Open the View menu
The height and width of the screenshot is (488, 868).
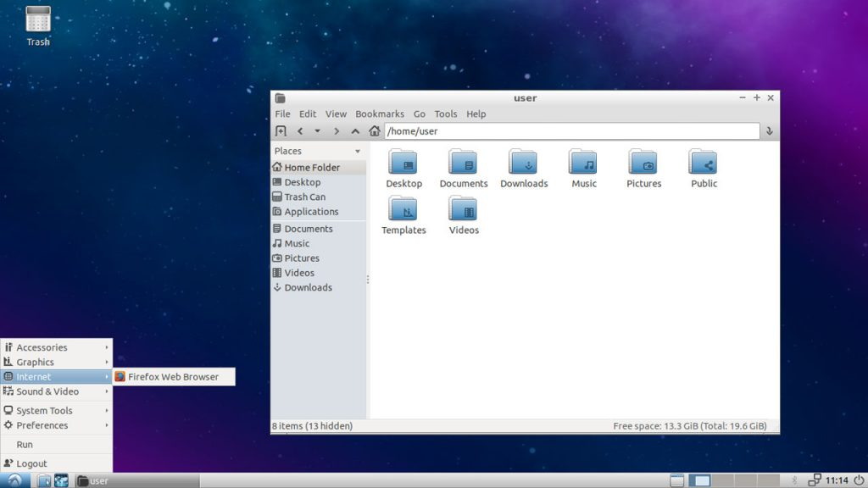[336, 114]
